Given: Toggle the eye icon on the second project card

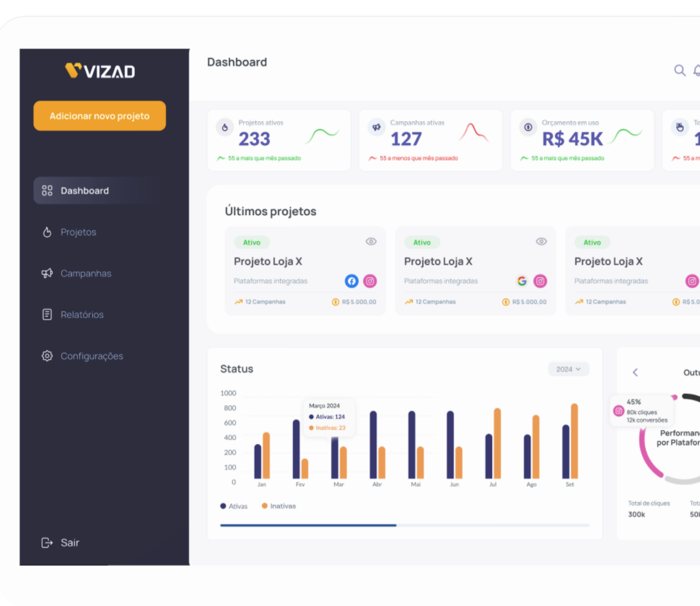Looking at the screenshot, I should [x=541, y=241].
